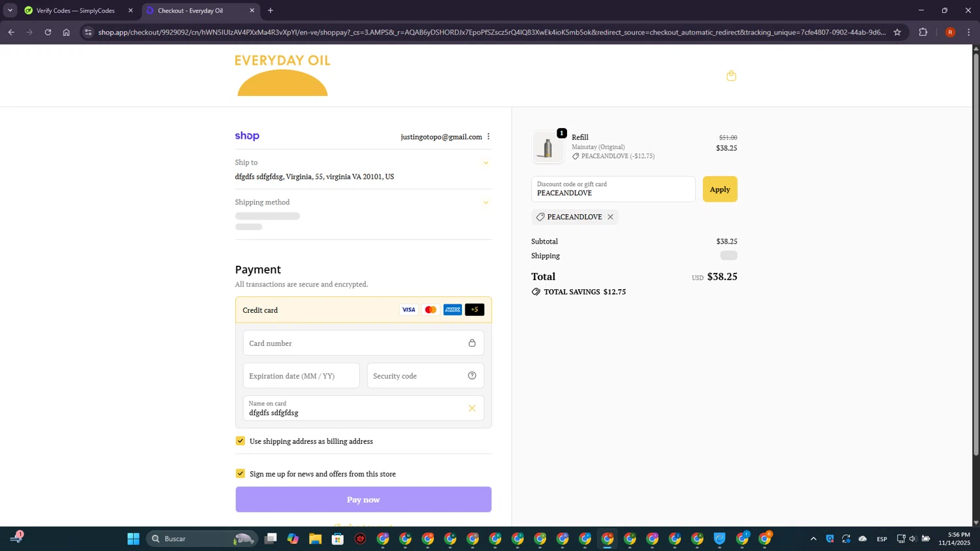Close the Checkout Everyday Oil tab
Viewport: 980px width, 551px height.
252,10
